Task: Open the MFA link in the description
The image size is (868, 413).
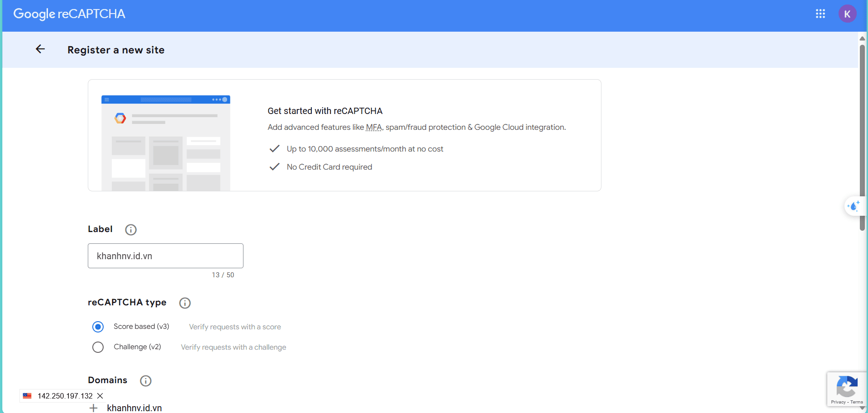Action: point(374,127)
